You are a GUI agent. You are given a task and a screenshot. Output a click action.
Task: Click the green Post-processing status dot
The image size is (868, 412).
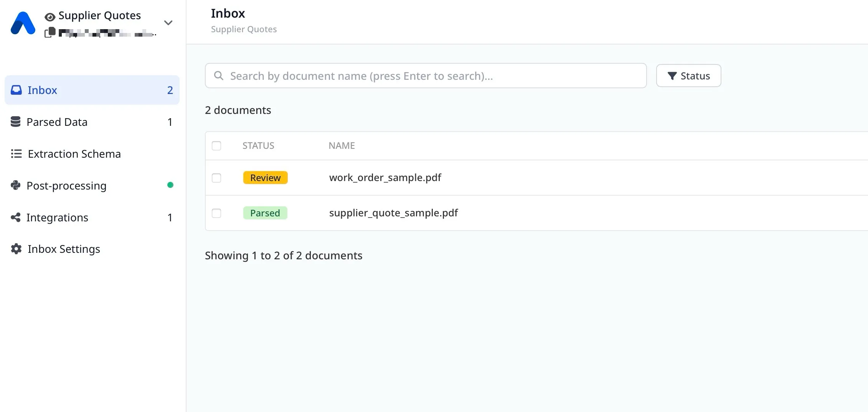[170, 185]
